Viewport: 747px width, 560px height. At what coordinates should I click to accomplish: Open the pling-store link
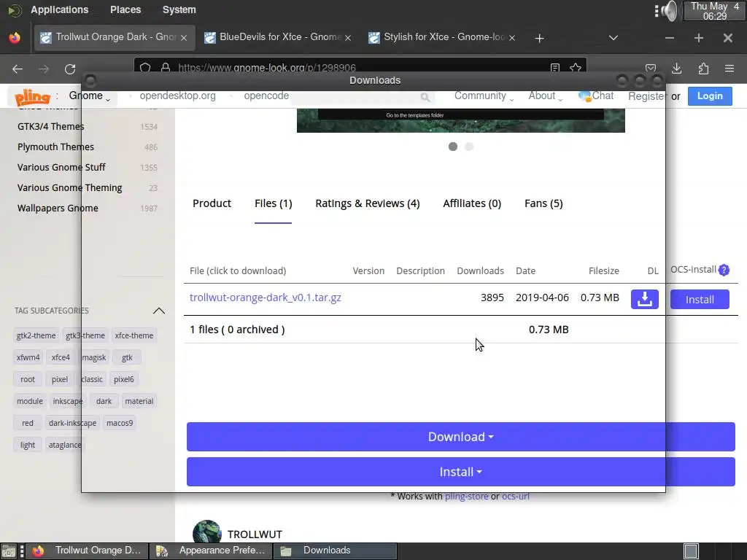click(x=466, y=496)
